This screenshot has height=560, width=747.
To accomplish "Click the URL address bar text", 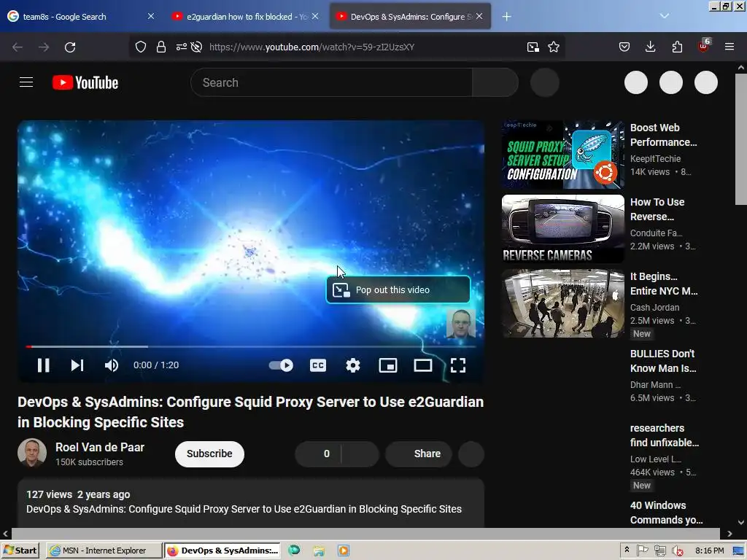I will (x=312, y=47).
